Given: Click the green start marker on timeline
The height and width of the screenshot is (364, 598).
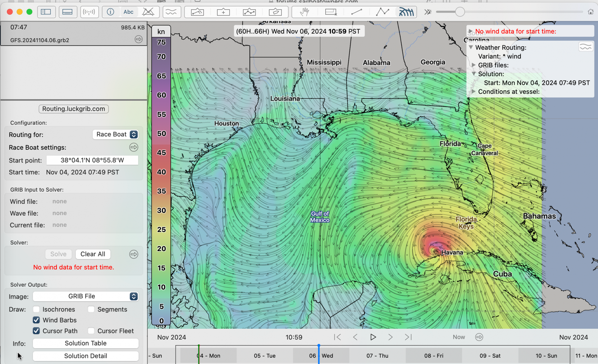Looking at the screenshot, I should tap(199, 354).
